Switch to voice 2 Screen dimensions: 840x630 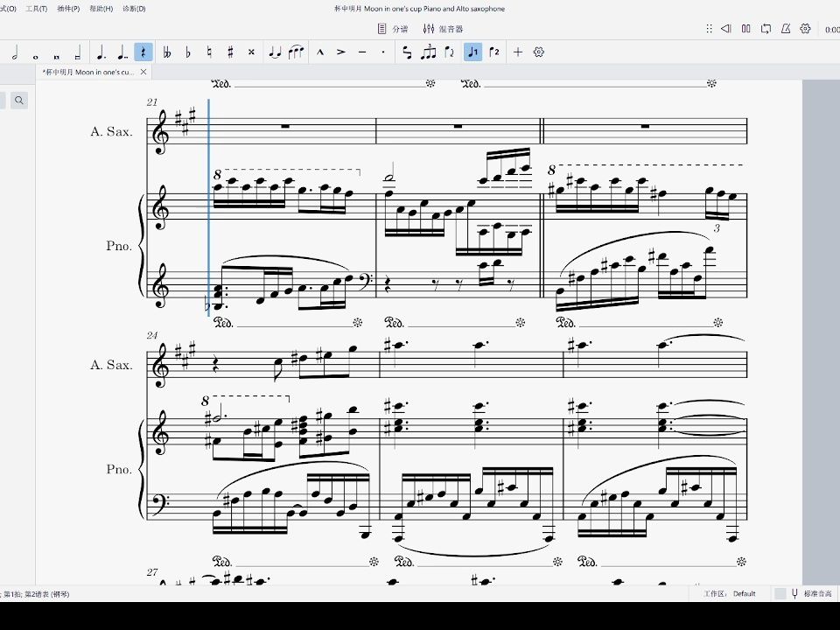(493, 52)
